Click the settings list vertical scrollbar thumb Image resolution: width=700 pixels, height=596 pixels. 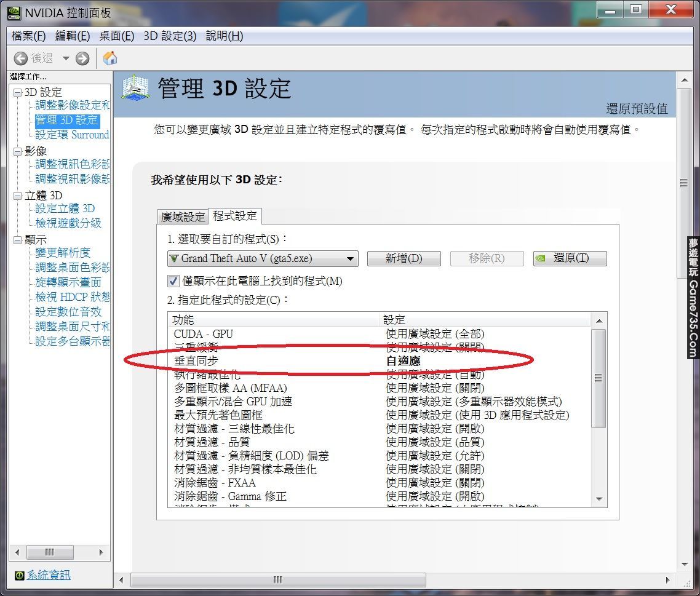(x=599, y=378)
